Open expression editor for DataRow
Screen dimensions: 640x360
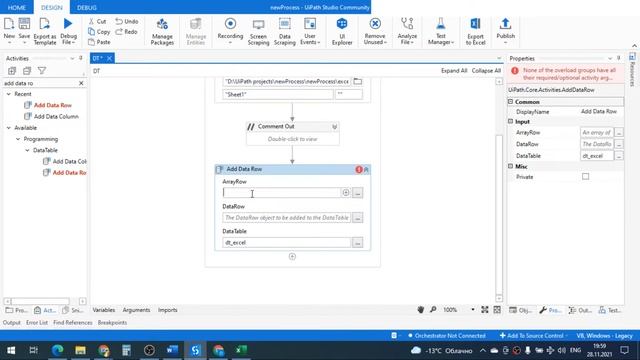tap(358, 218)
